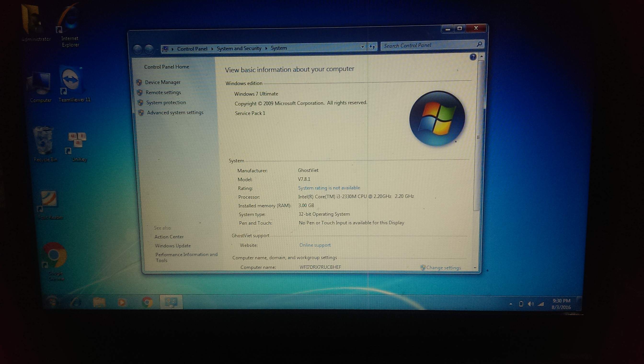Open UniKey desktop shortcut
This screenshot has width=644, height=364.
[x=77, y=140]
